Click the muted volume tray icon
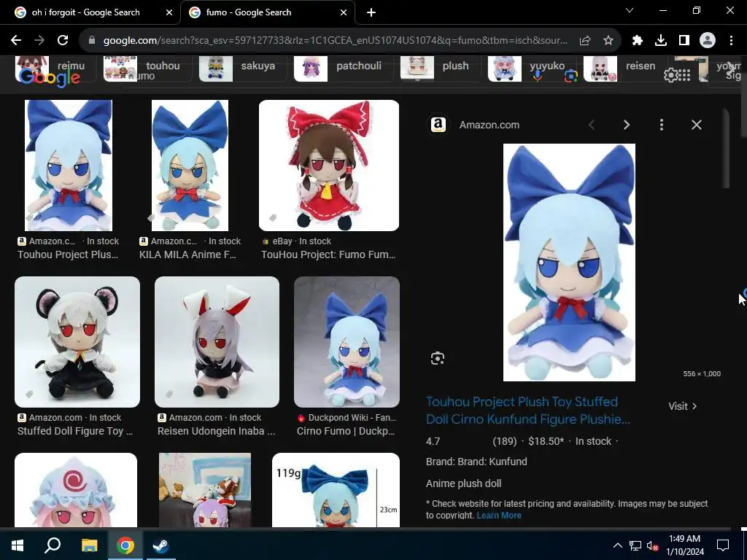Image resolution: width=747 pixels, height=560 pixels. [x=652, y=545]
